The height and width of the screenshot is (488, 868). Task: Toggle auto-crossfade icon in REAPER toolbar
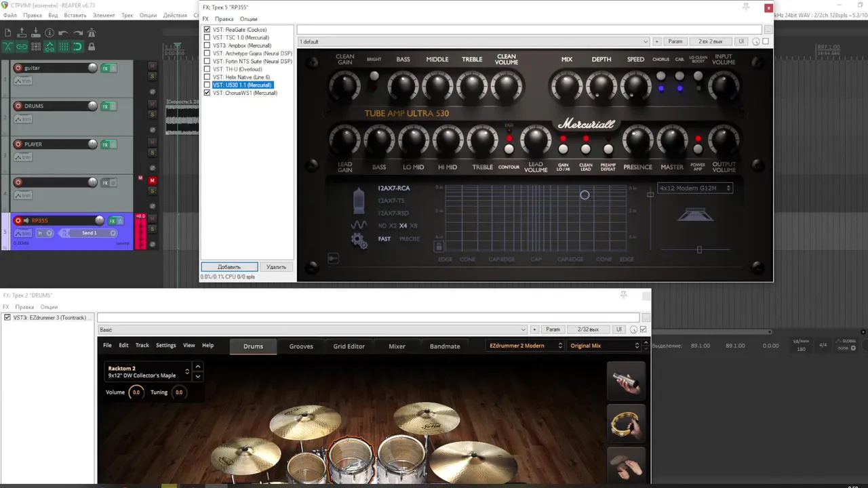pyautogui.click(x=8, y=47)
